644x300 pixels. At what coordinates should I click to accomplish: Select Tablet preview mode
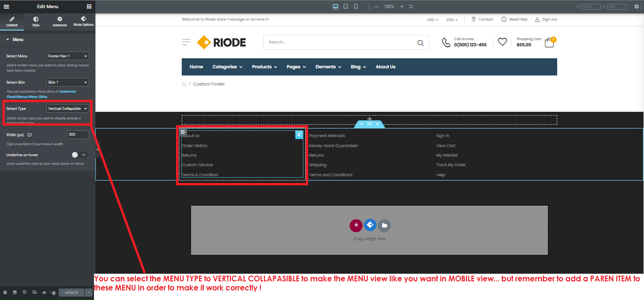pyautogui.click(x=346, y=6)
